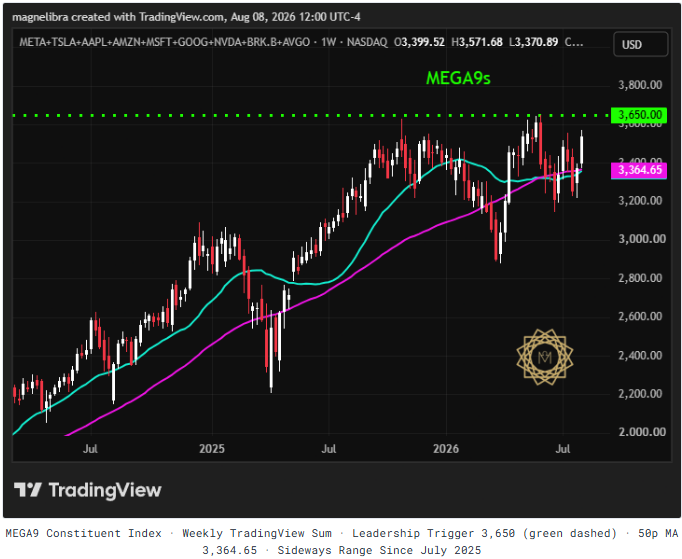Click the 2,400.00 price axis label
This screenshot has width=682, height=559.
(640, 355)
